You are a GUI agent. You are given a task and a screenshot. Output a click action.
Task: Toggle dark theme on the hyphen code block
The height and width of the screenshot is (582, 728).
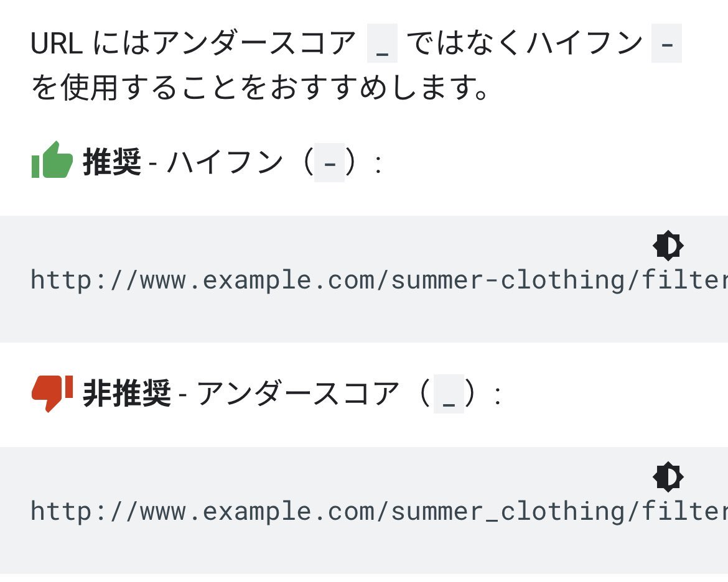click(x=668, y=246)
